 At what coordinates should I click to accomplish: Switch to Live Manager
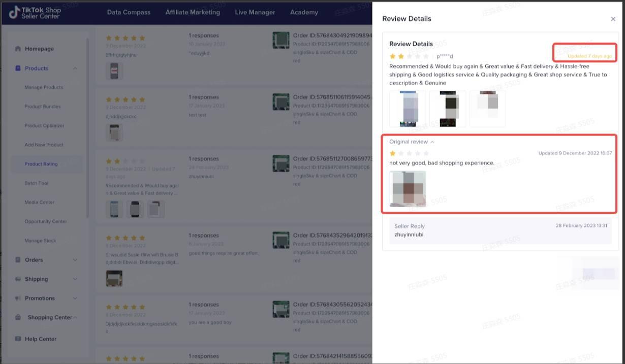255,12
